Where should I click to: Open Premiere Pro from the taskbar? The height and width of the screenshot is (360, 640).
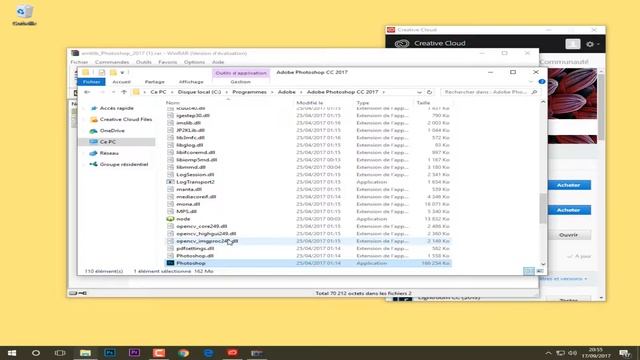(x=134, y=353)
